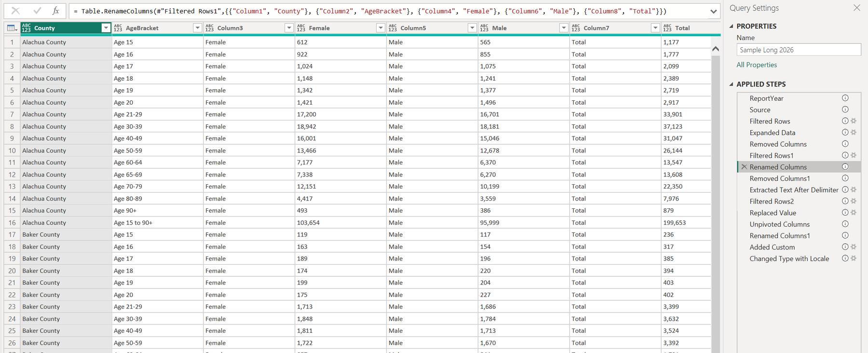Select the Renamed Columns1 applied step
Screen dimensions: 868x353
point(780,236)
